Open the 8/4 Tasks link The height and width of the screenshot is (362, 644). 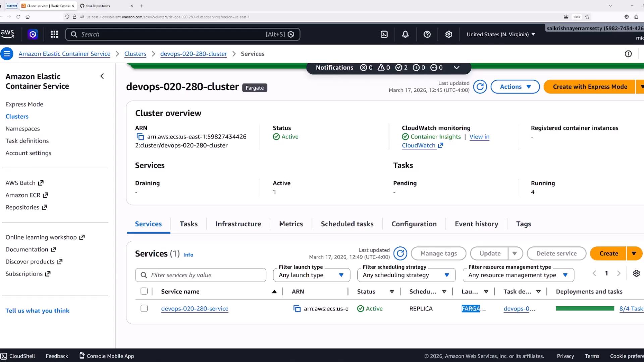[x=631, y=309]
